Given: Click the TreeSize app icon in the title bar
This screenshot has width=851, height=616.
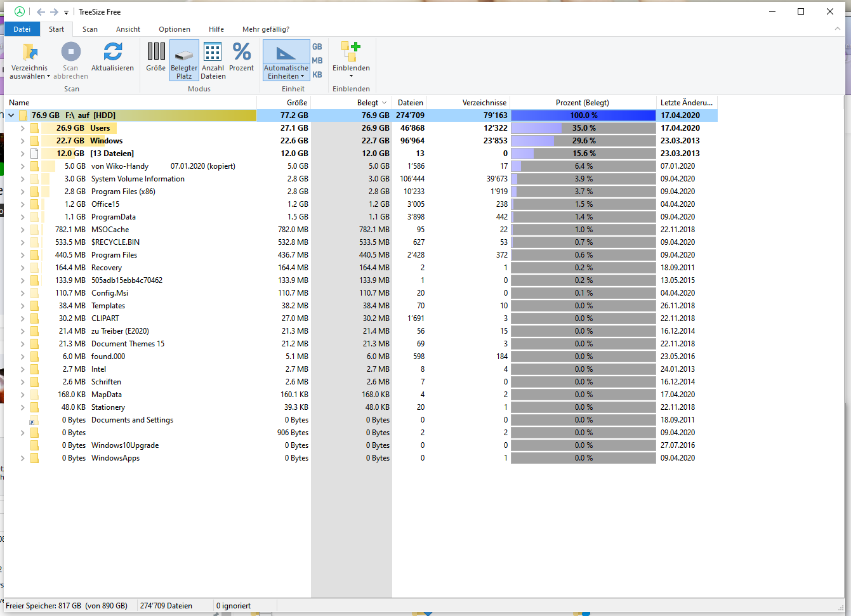Looking at the screenshot, I should click(x=20, y=11).
